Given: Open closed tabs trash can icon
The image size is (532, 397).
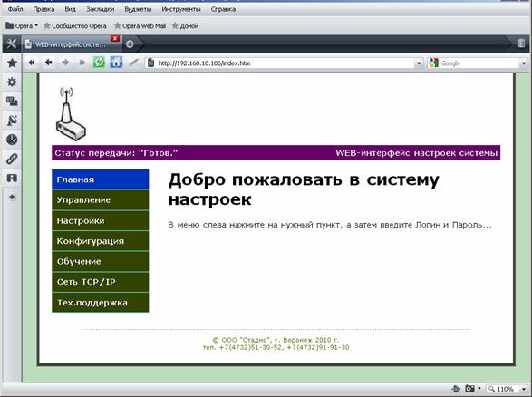Looking at the screenshot, I should pyautogui.click(x=521, y=44).
